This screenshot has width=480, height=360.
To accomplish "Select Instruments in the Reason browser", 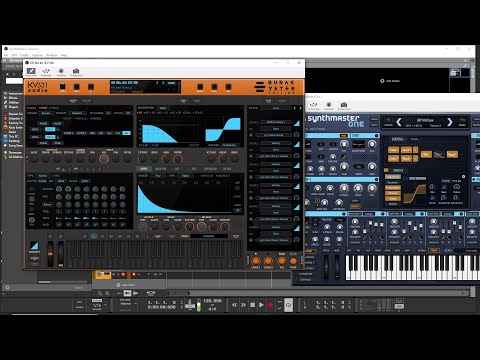I will 14,93.
